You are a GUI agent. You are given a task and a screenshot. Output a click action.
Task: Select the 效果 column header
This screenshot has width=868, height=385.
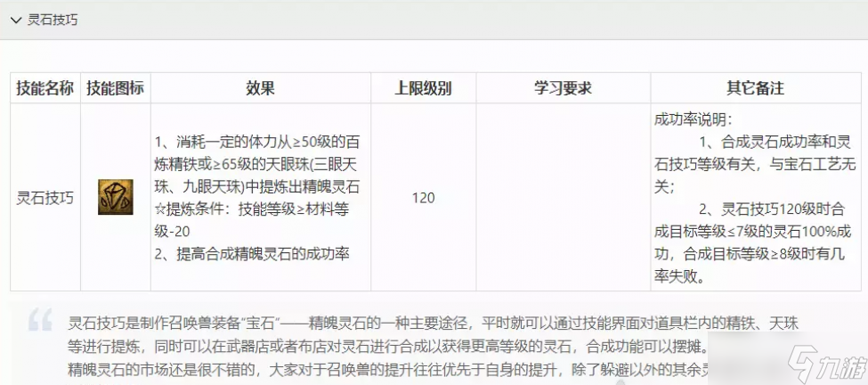coord(260,88)
